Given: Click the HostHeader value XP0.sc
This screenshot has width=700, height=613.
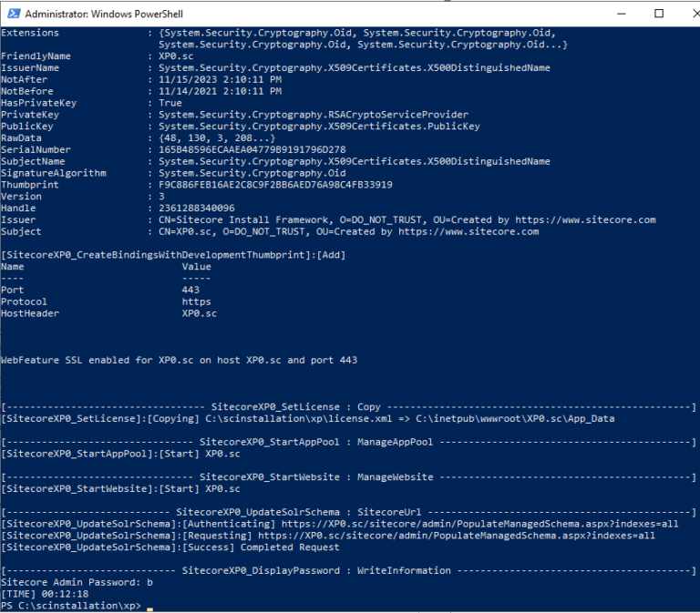Looking at the screenshot, I should tap(200, 313).
